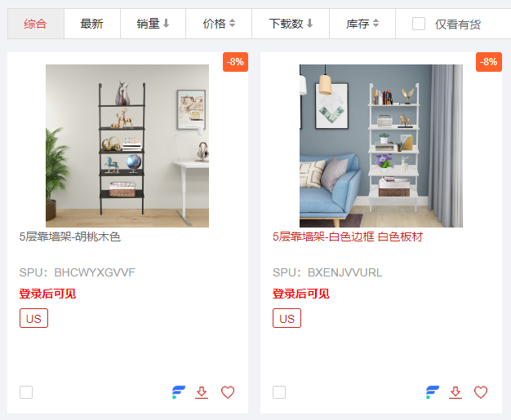Check the select box on walnut shelf card

[x=26, y=392]
